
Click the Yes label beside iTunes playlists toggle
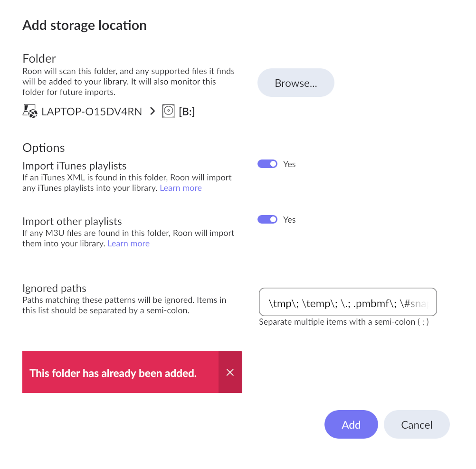[x=289, y=164]
